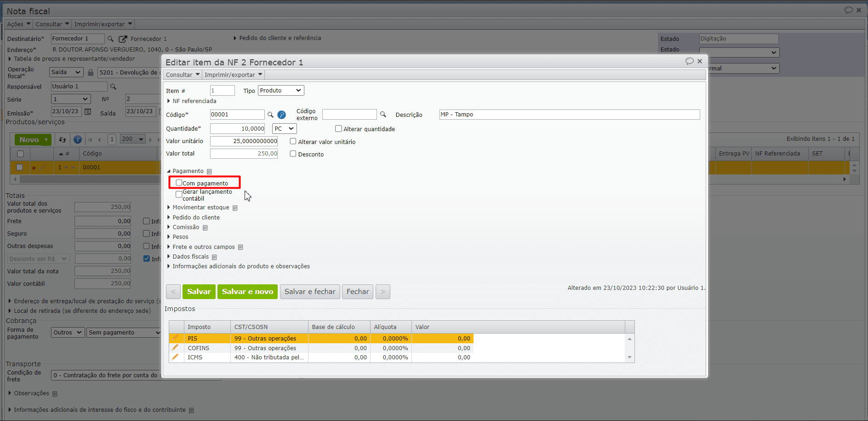Refresh the Produtos/serviços grid
This screenshot has height=421, width=868.
(63, 140)
